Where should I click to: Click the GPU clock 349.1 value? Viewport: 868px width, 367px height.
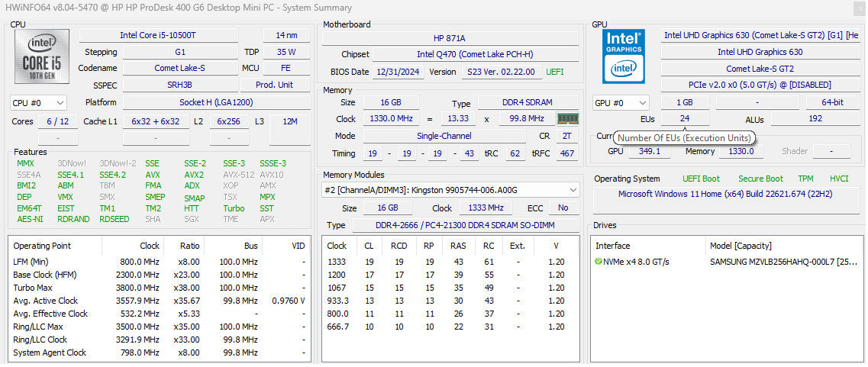650,151
